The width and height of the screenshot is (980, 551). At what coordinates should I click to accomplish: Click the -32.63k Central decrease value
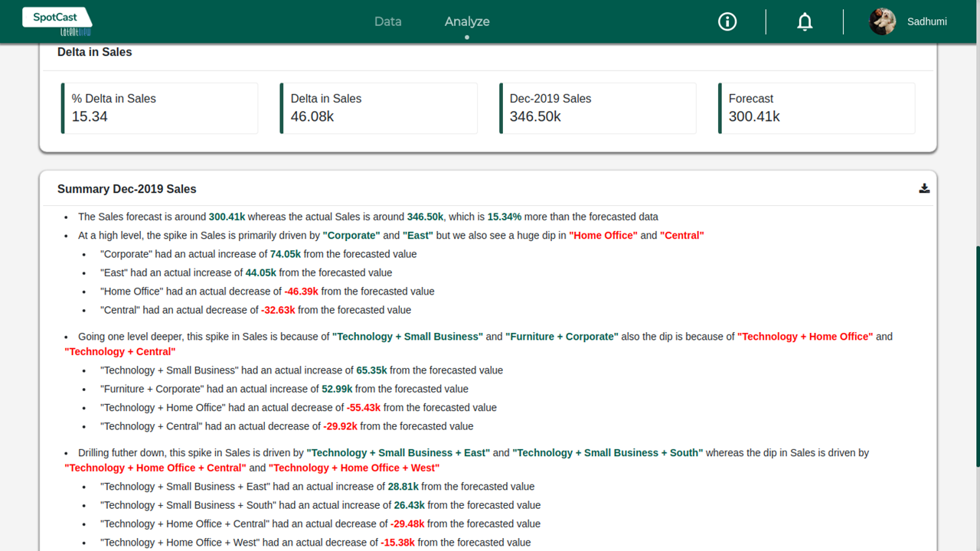coord(278,310)
